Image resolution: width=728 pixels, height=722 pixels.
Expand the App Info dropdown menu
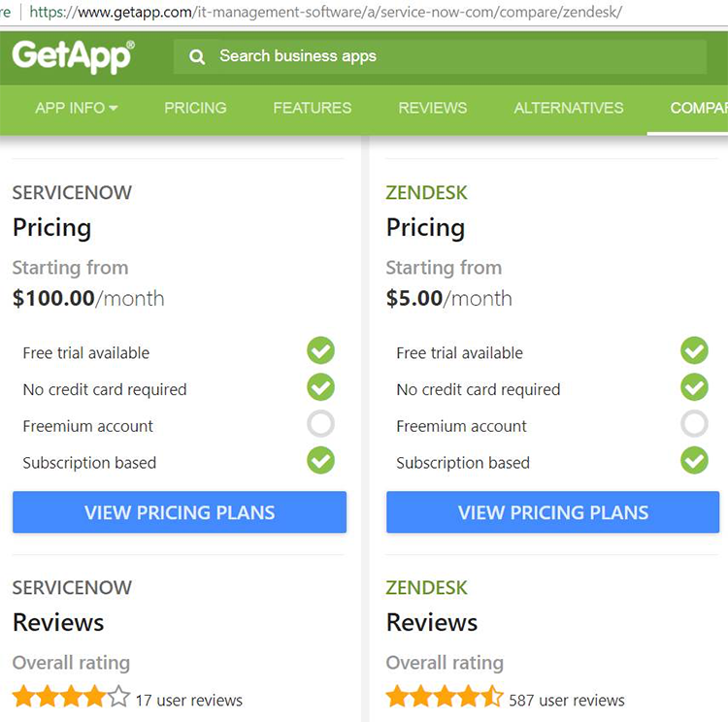click(x=76, y=108)
